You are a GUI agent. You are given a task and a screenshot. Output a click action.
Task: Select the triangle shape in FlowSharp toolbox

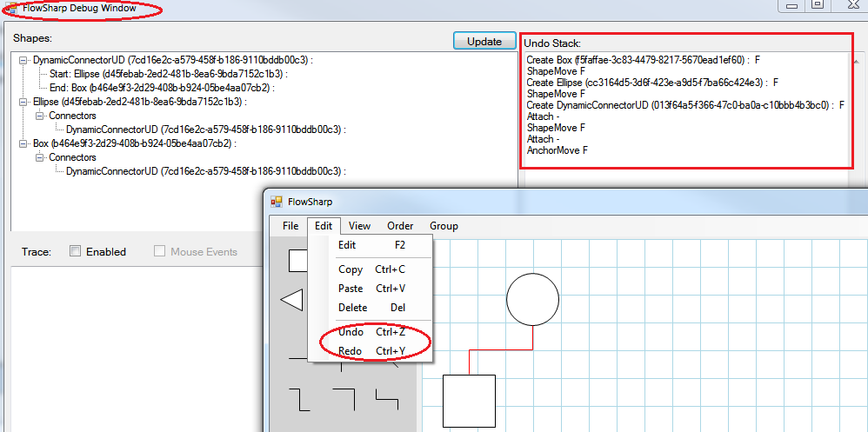[291, 301]
